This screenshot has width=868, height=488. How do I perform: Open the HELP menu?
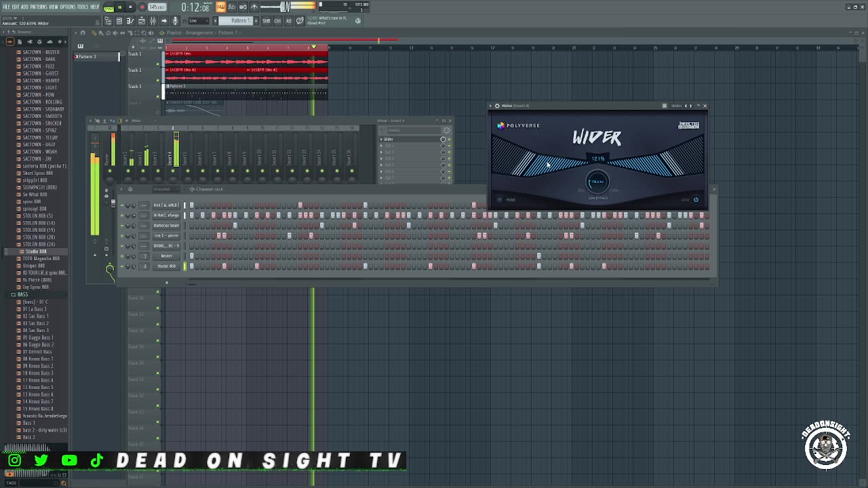pos(94,7)
